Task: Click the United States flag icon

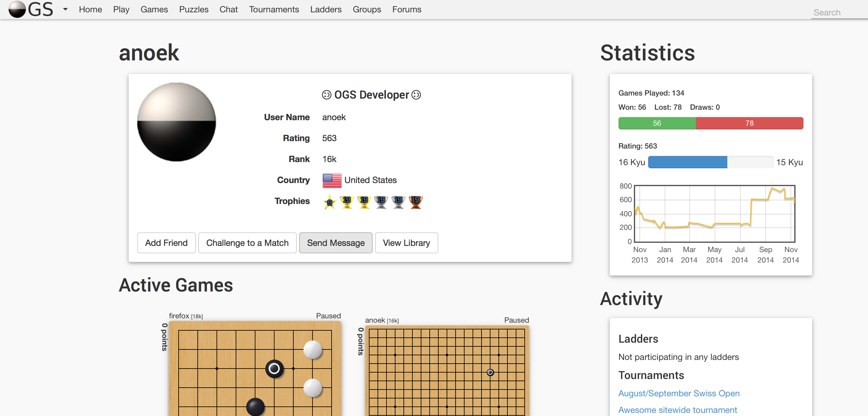Action: (x=332, y=180)
